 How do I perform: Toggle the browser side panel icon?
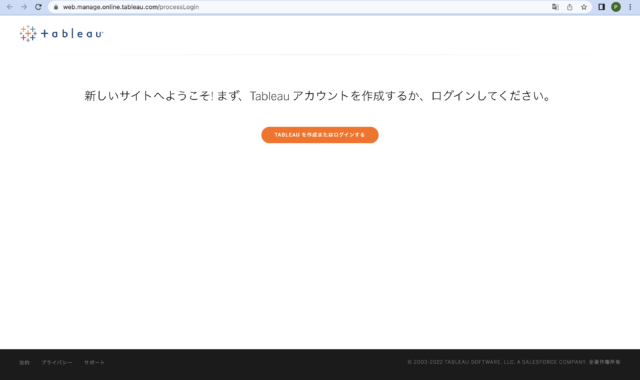tap(601, 7)
